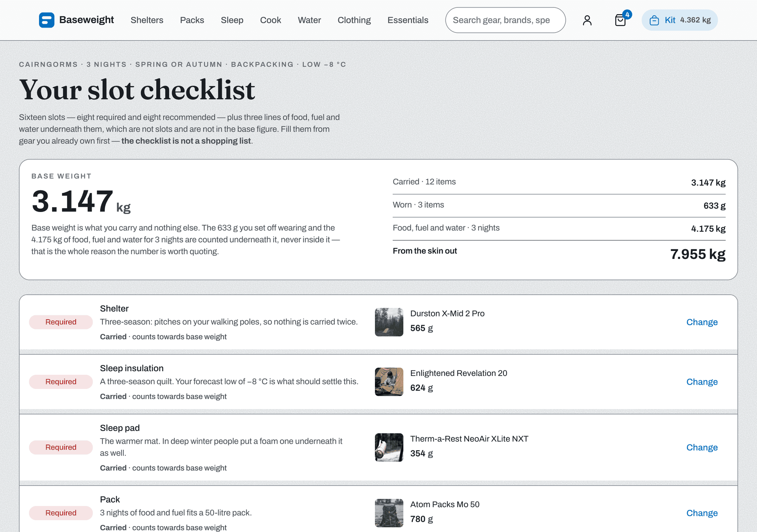Open the shopping cart icon

tap(621, 20)
